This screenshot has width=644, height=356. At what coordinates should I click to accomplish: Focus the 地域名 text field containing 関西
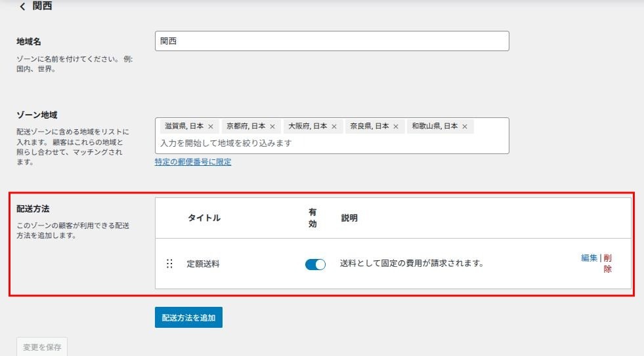332,41
